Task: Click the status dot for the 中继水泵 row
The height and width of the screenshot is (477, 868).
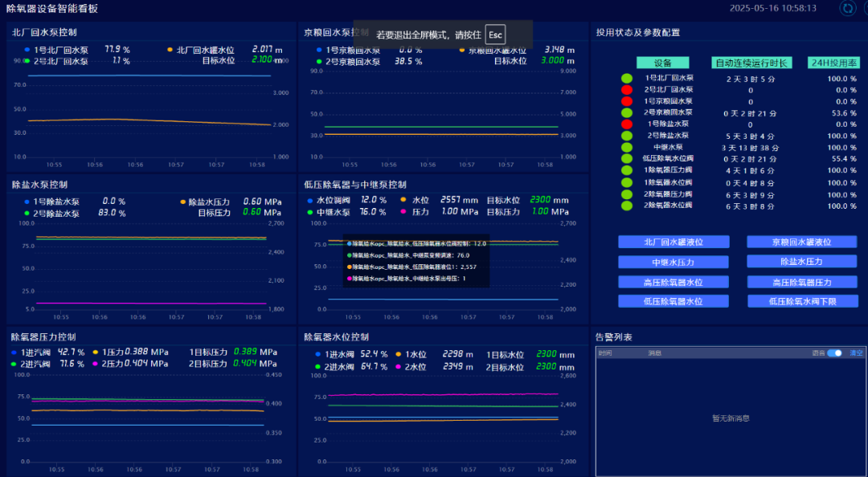Action: (627, 147)
